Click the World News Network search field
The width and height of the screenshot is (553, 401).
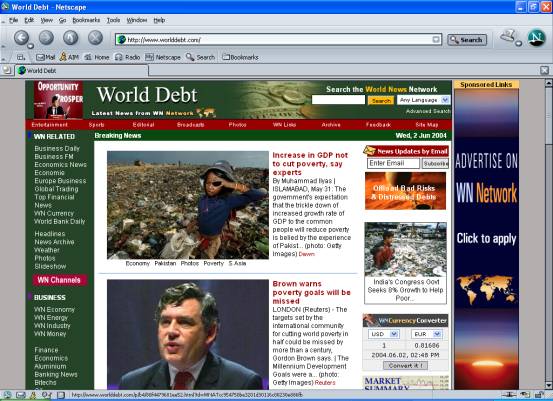(x=338, y=100)
